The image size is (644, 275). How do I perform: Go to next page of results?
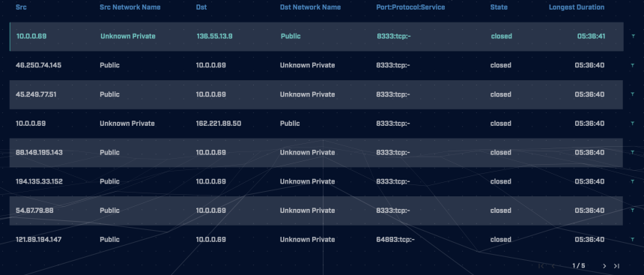click(x=604, y=266)
